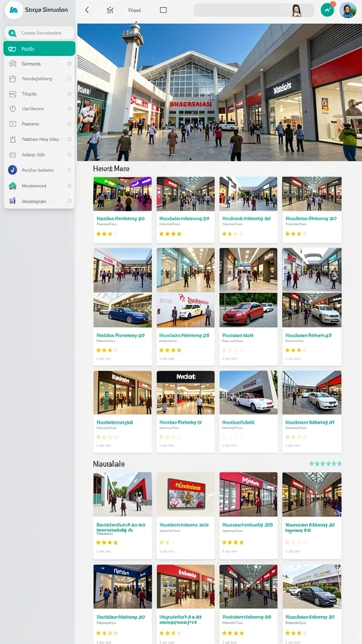The width and height of the screenshot is (362, 644).
Task: Open the green notification button with red badge
Action: [327, 9]
